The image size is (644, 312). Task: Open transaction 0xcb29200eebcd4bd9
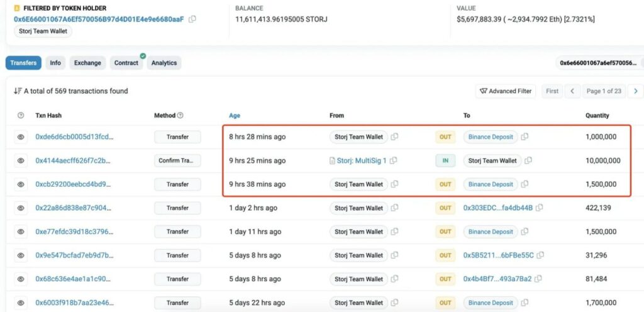pos(73,184)
